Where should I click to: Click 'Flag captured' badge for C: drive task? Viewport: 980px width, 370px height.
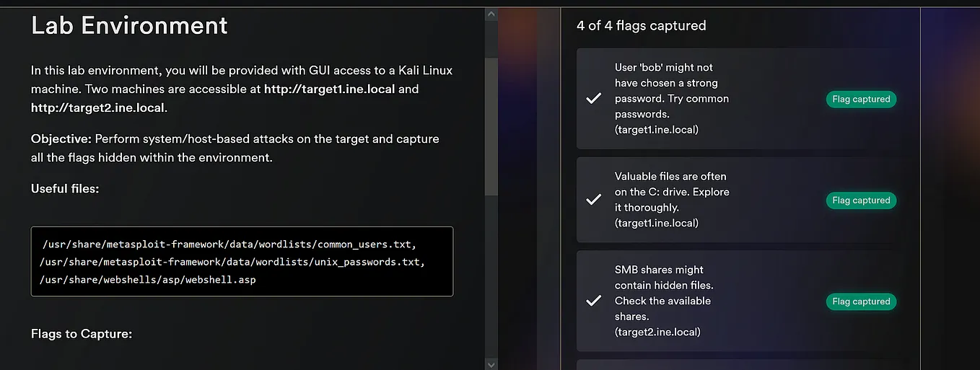(861, 200)
